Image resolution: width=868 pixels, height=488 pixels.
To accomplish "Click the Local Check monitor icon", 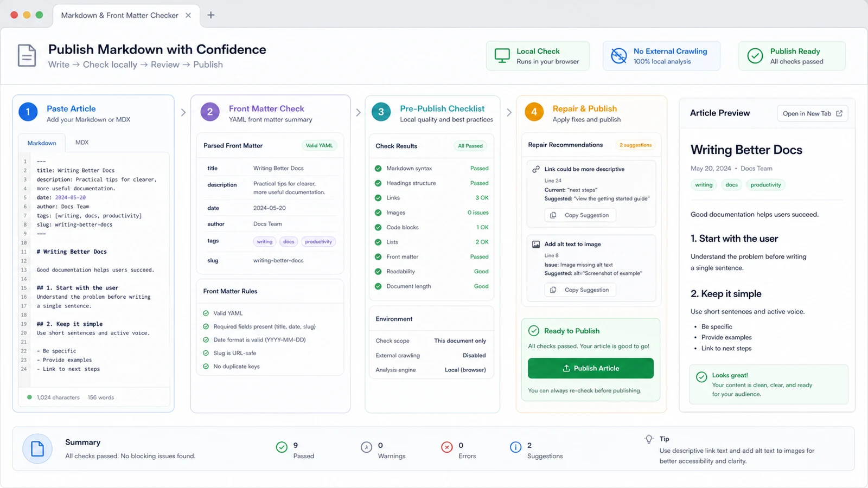I will point(502,55).
